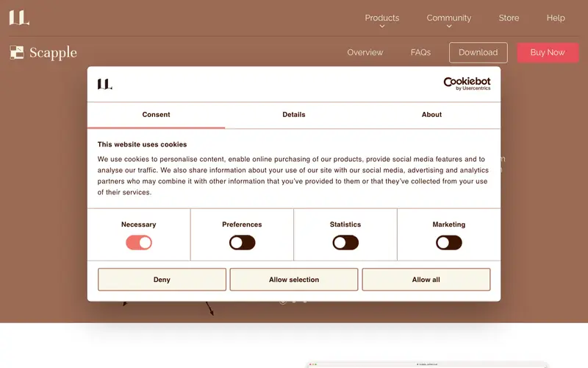This screenshot has height=368, width=588.
Task: Open the Help page
Action: (x=556, y=18)
